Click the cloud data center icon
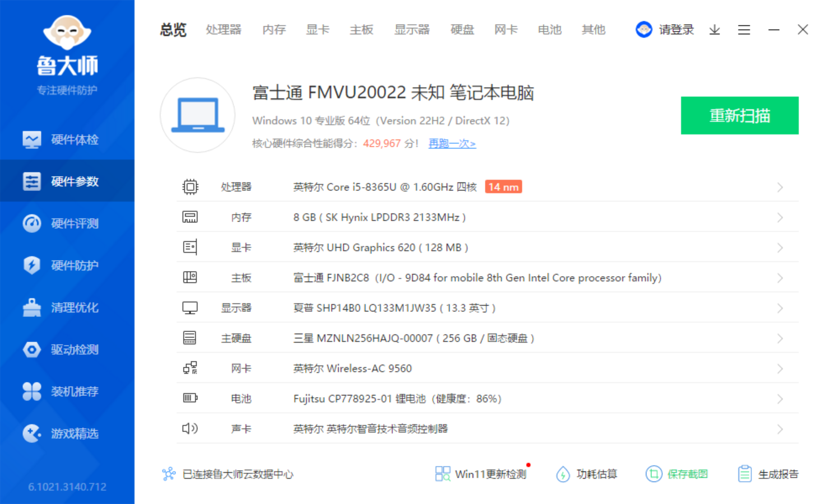The height and width of the screenshot is (504, 824). point(169,474)
